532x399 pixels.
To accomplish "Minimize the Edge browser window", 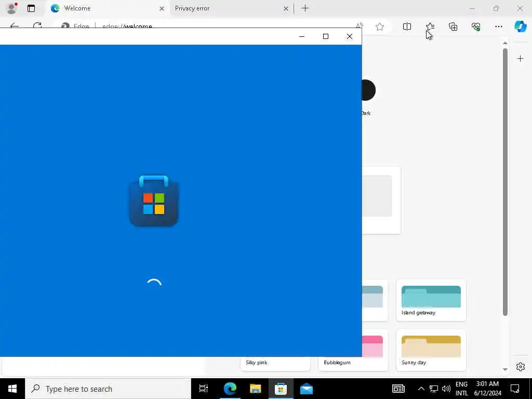I will coord(472,8).
